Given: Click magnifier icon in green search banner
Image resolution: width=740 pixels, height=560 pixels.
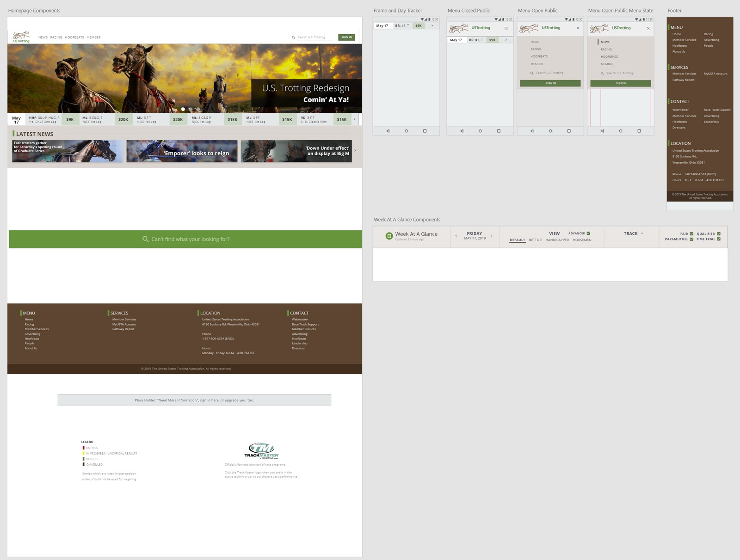Looking at the screenshot, I should point(145,239).
